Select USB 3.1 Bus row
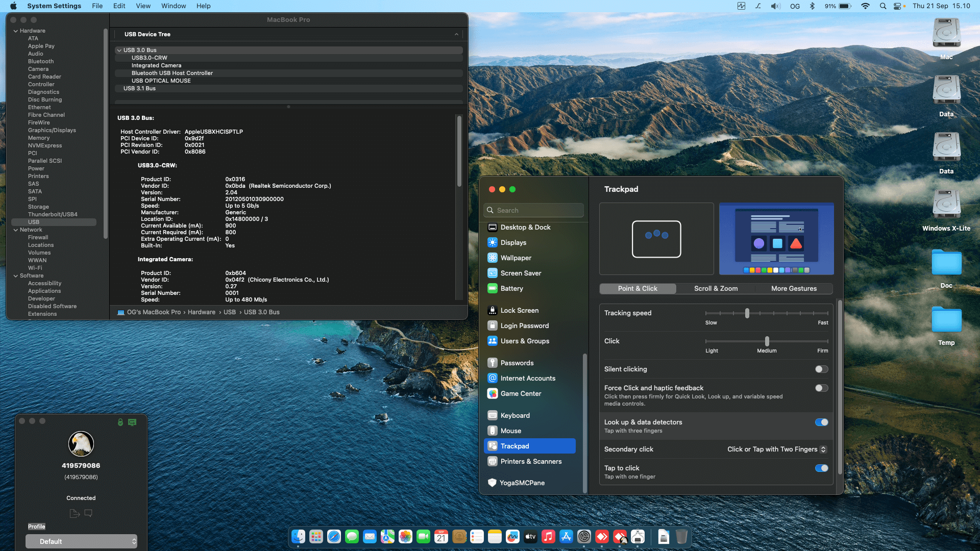 click(x=289, y=89)
